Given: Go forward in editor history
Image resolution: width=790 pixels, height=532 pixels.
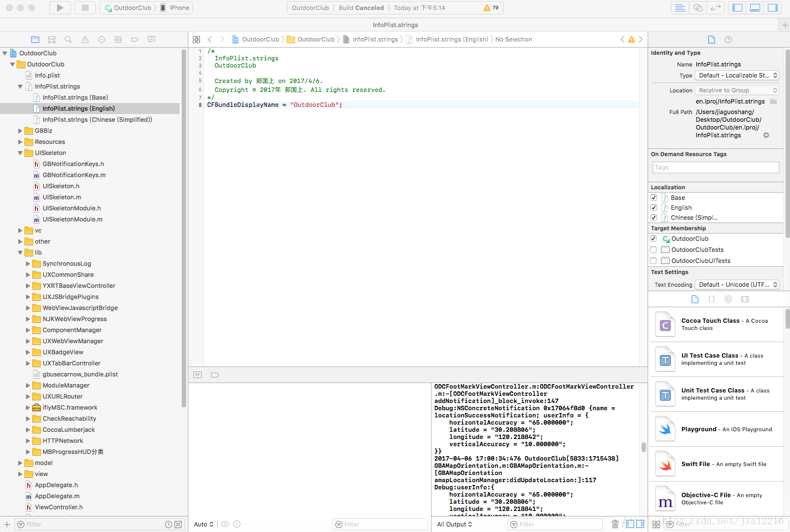Looking at the screenshot, I should point(222,39).
